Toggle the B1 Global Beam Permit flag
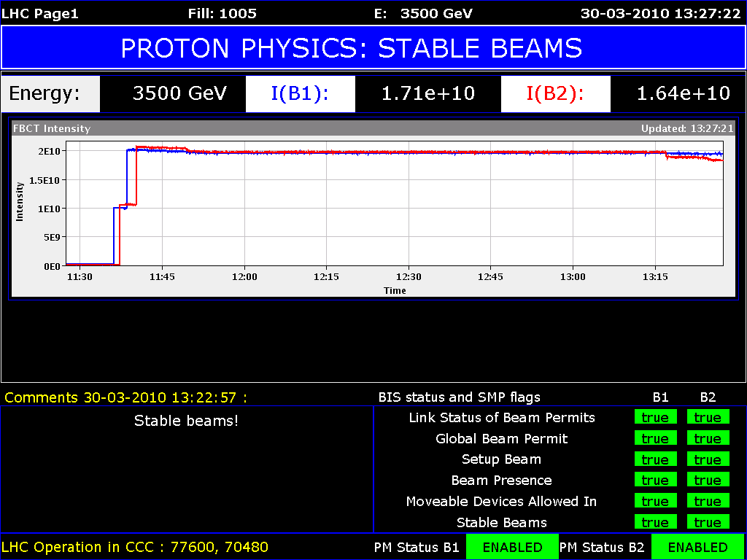This screenshot has height=560, width=747. click(x=655, y=438)
